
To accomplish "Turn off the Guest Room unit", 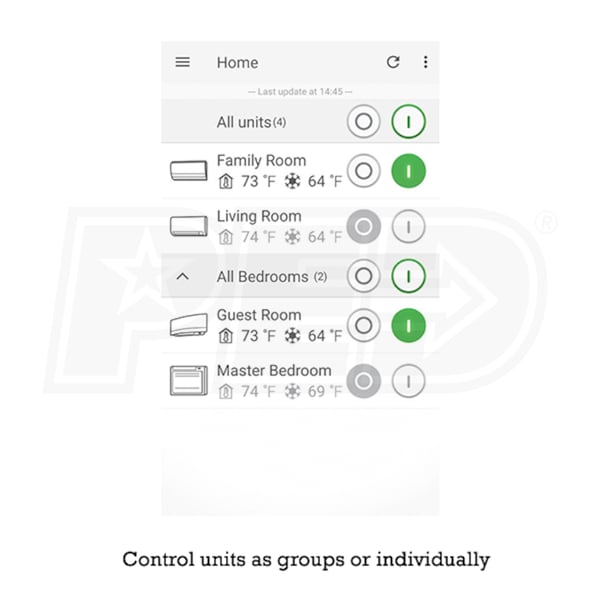I will (x=364, y=326).
